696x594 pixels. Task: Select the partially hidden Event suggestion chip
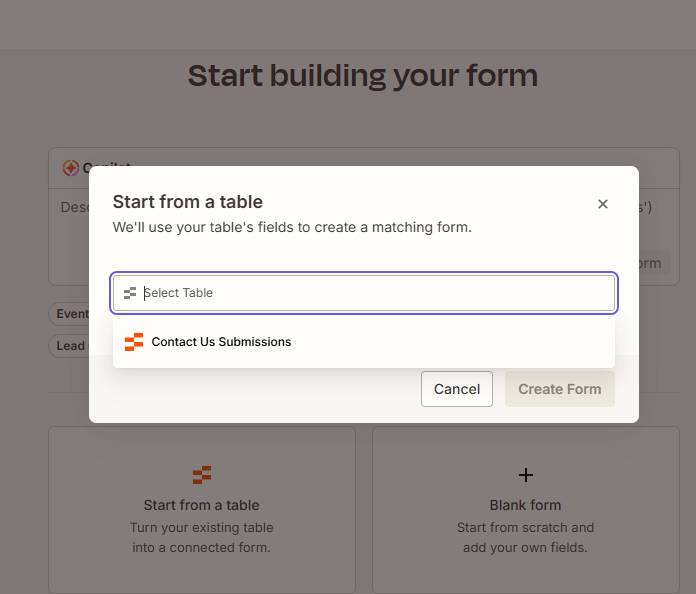[69, 314]
